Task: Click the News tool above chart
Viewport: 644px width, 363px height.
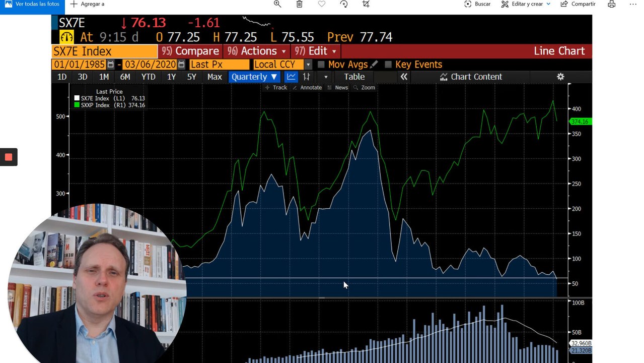Action: point(338,88)
